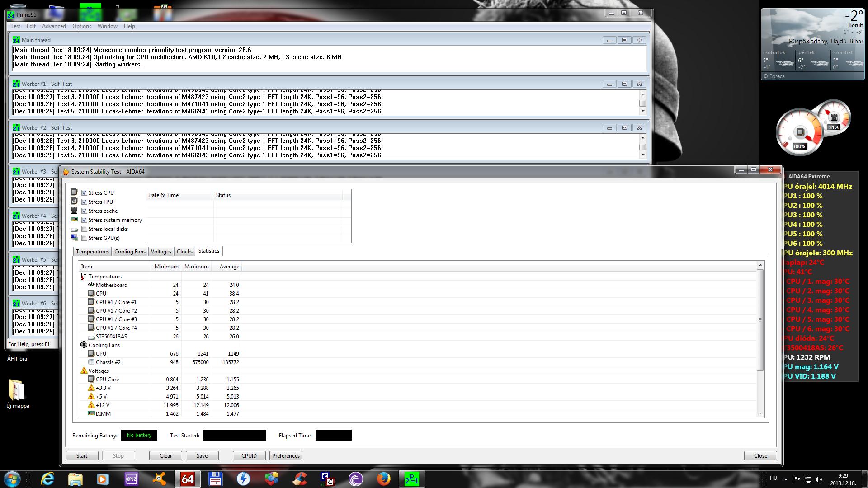Launch Firefox from the taskbar

pyautogui.click(x=383, y=479)
